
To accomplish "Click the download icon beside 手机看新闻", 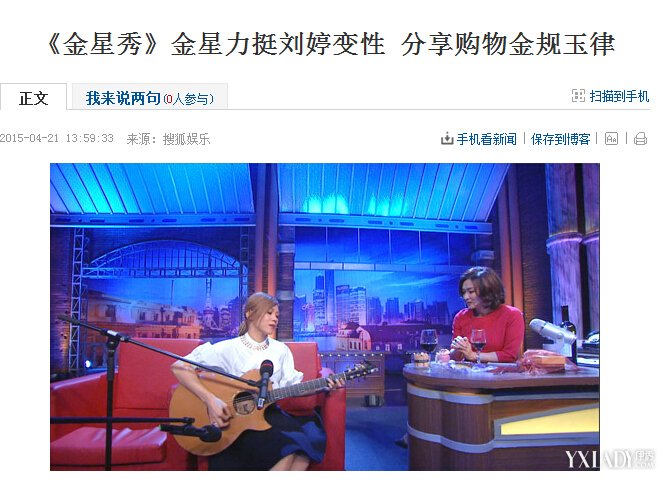I will click(x=447, y=139).
